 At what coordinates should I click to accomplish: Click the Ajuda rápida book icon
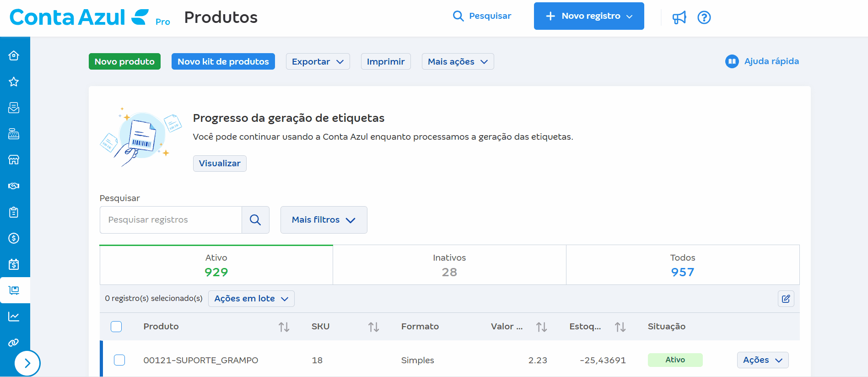732,61
